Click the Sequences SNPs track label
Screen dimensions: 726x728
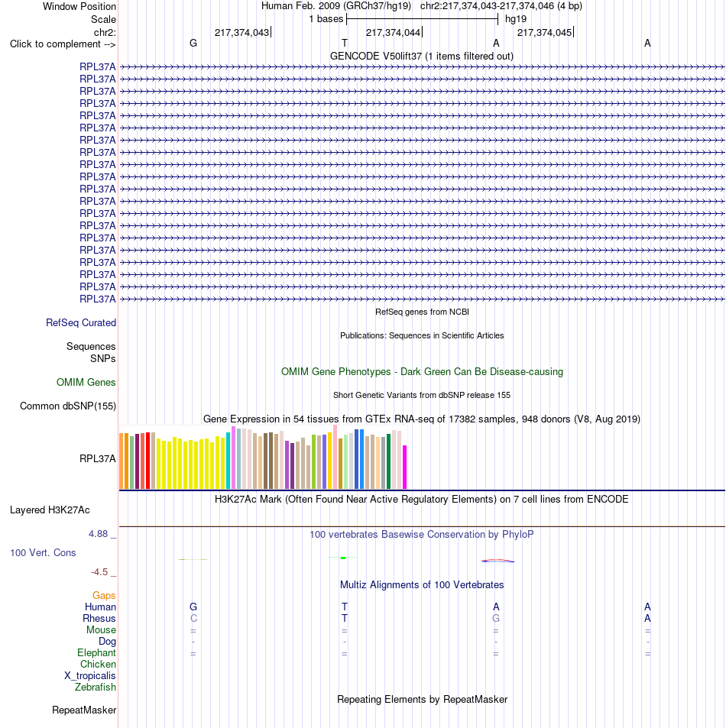[91, 352]
